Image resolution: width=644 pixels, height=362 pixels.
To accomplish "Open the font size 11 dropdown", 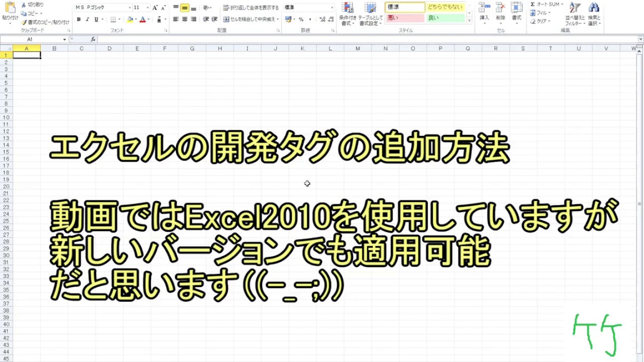I will pos(147,8).
